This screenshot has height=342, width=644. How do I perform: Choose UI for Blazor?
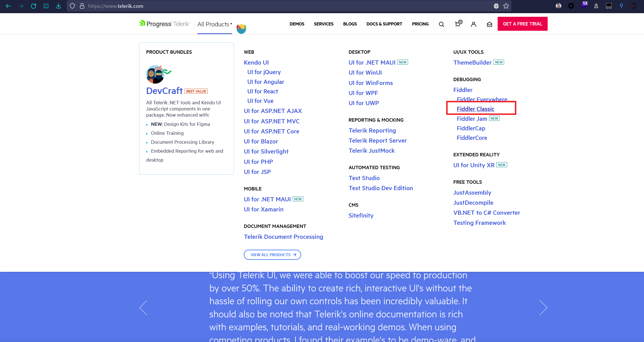pos(261,141)
